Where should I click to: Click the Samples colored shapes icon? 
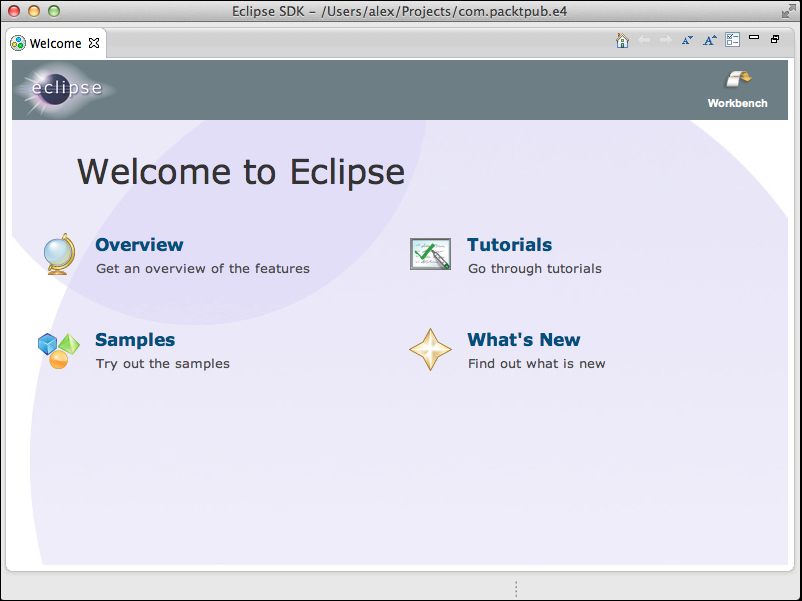(58, 350)
